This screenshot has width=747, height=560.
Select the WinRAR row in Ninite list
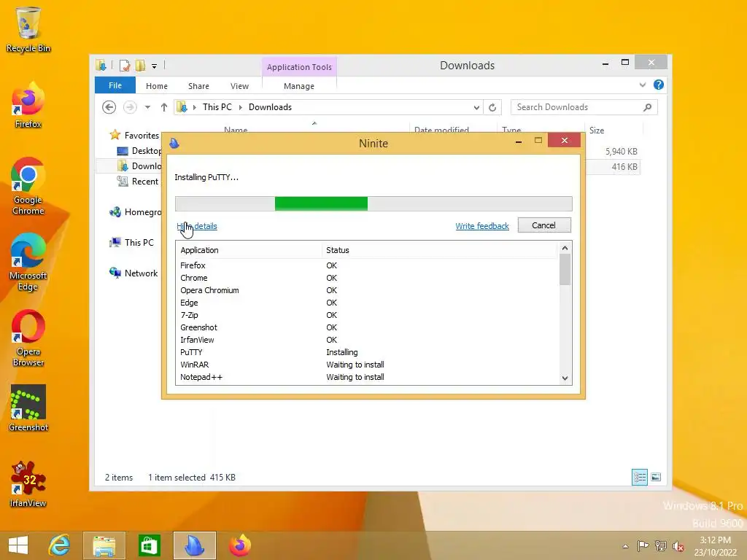[x=368, y=365]
